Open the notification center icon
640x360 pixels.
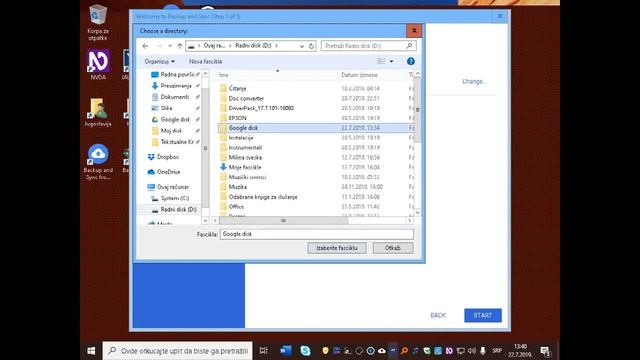[x=544, y=351]
